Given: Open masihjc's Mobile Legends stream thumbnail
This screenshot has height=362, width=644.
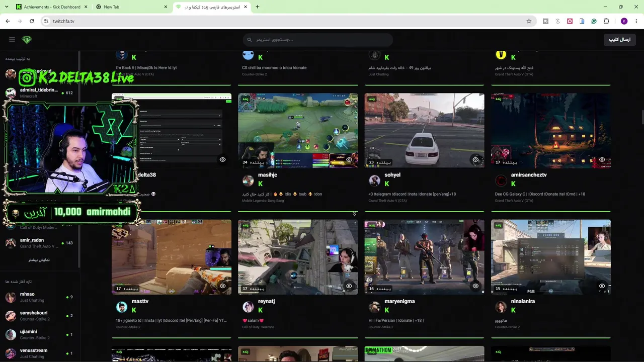Looking at the screenshot, I should pos(298,131).
